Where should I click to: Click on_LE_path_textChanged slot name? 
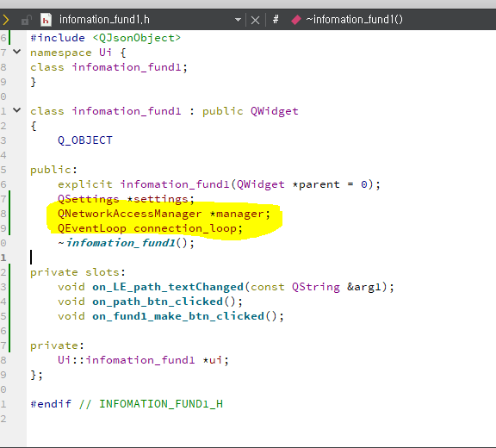pyautogui.click(x=168, y=287)
